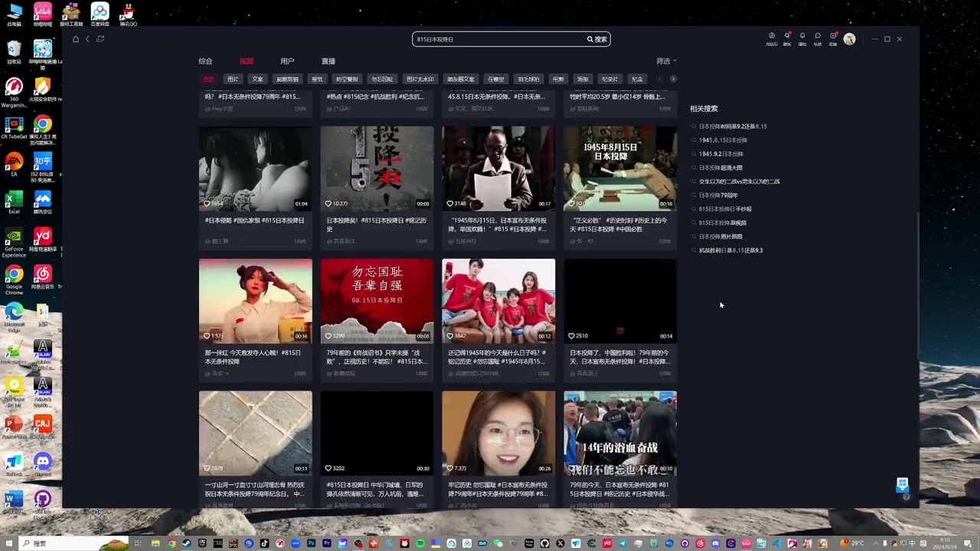Select the 图片 filter chip
The width and height of the screenshot is (980, 551).
pos(233,79)
